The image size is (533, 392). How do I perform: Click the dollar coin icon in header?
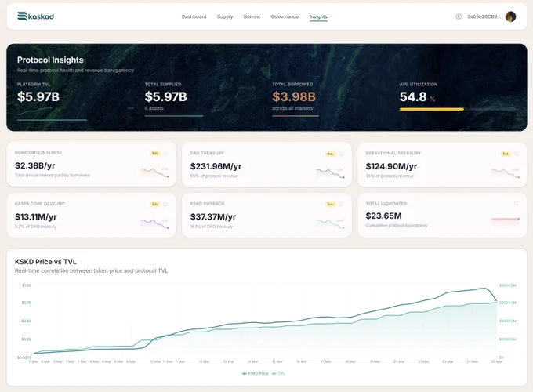[x=459, y=16]
